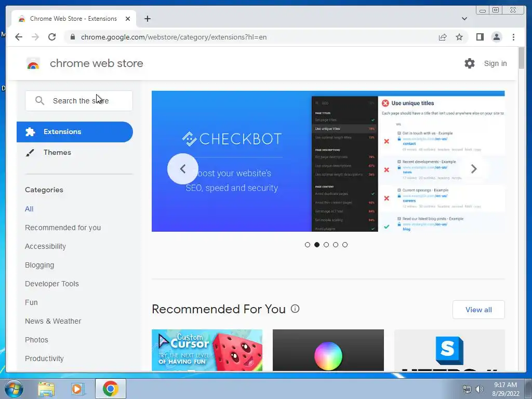Image resolution: width=532 pixels, height=399 pixels.
Task: Click the View all button
Action: (x=478, y=310)
